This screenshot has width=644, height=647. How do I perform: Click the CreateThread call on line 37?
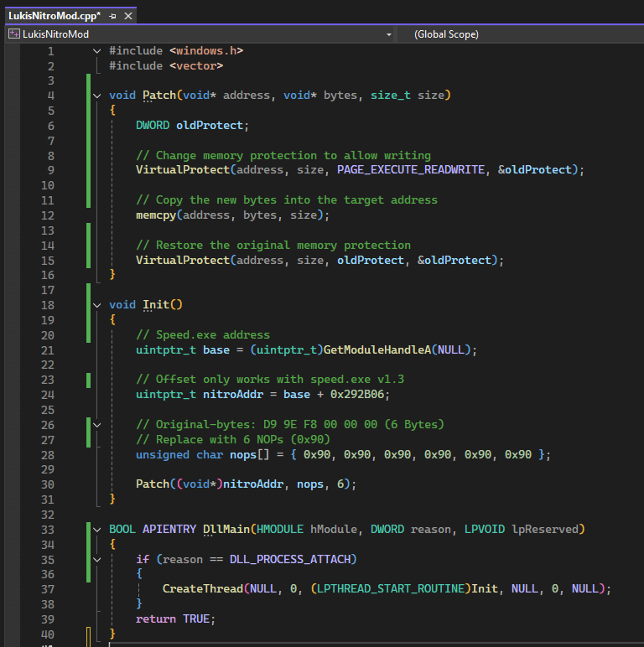201,589
